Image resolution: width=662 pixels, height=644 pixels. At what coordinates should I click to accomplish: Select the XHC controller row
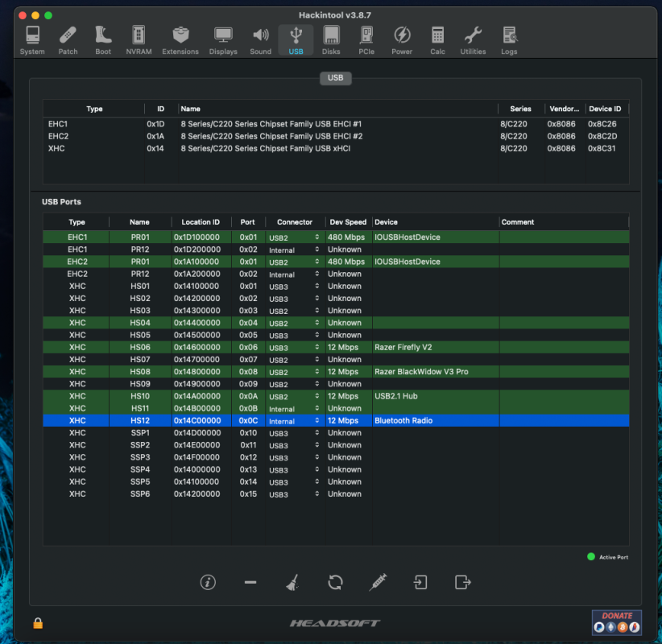click(336, 149)
